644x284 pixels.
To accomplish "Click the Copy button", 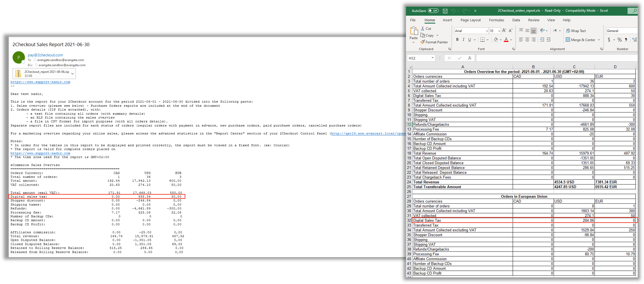I will click(427, 35).
